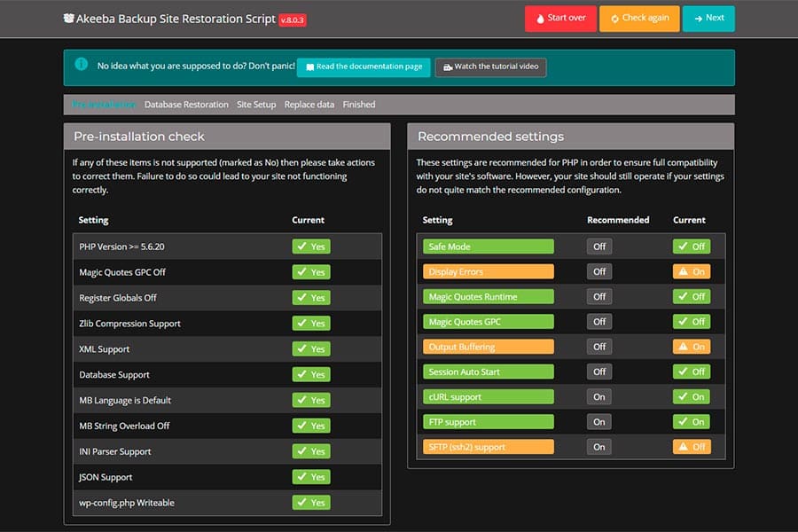Click the version v.8.0.3 badge
The width and height of the screenshot is (798, 532).
[292, 20]
